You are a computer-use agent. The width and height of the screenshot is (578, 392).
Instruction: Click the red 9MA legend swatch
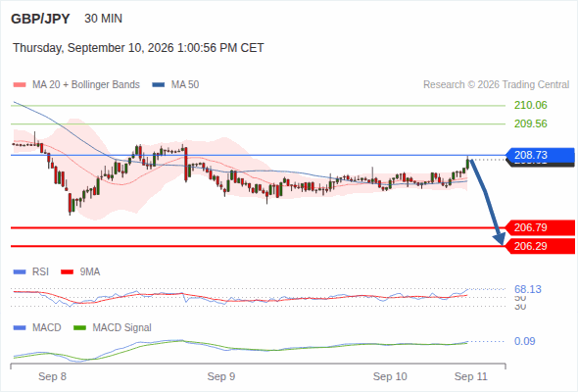tap(67, 272)
